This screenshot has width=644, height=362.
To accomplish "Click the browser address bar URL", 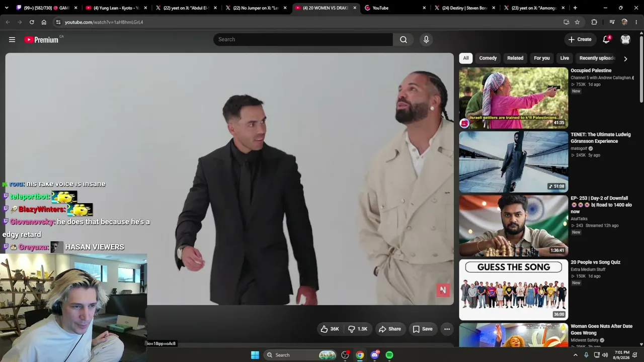I will (104, 22).
